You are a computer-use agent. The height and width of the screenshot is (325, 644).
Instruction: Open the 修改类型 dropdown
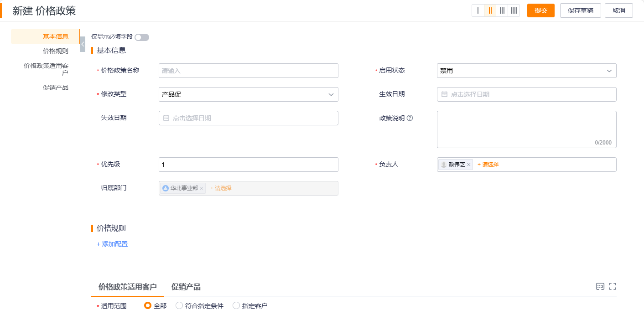(x=248, y=94)
